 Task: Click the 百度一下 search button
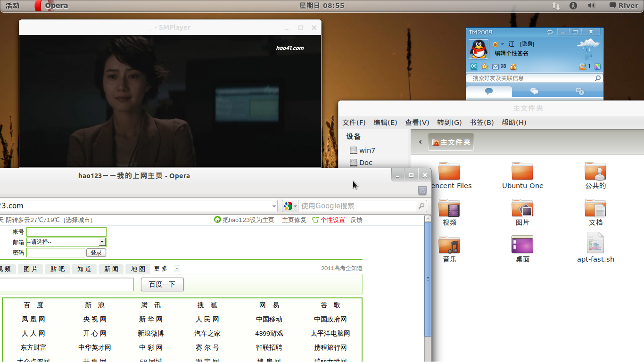coord(162,284)
